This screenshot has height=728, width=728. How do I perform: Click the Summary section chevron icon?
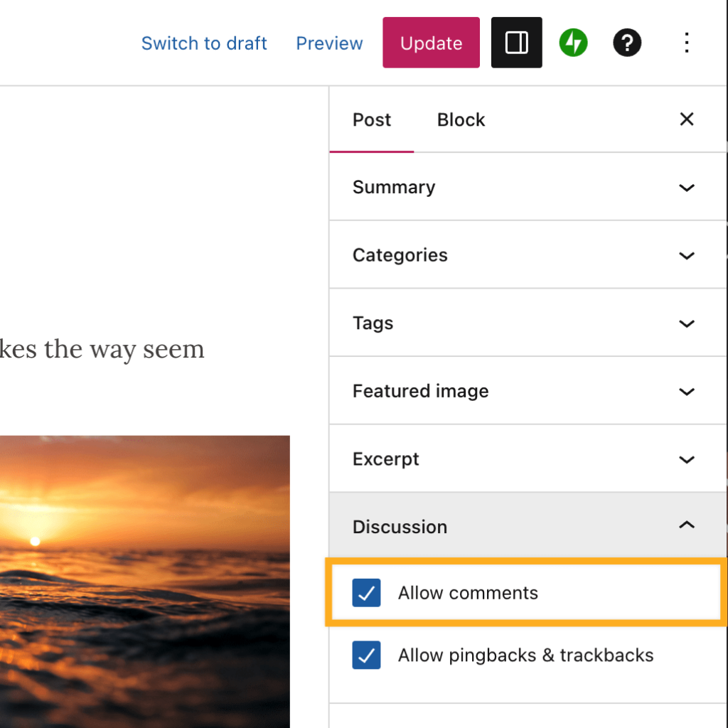[x=687, y=188]
